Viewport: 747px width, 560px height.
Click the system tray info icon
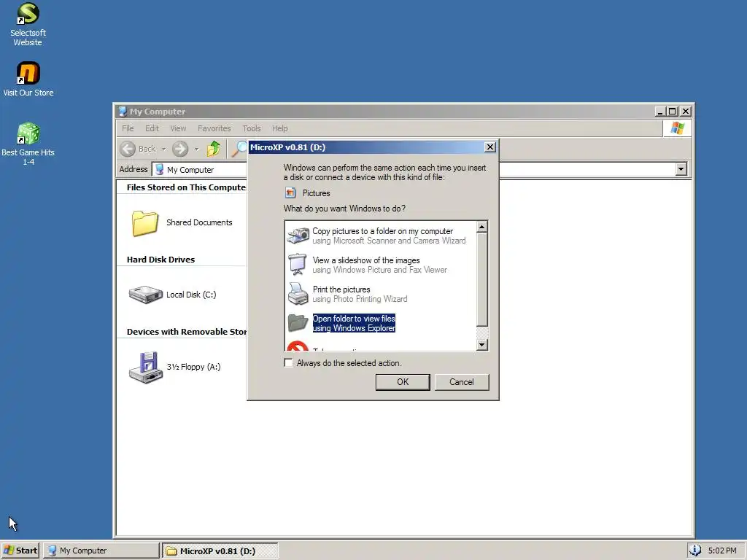[694, 551]
